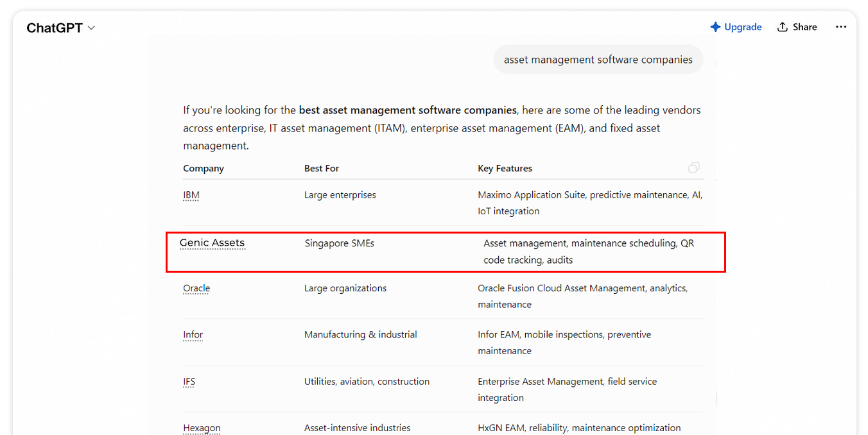Select the "Large organizations" cell
Screen dimensions: 868x435
tap(345, 288)
